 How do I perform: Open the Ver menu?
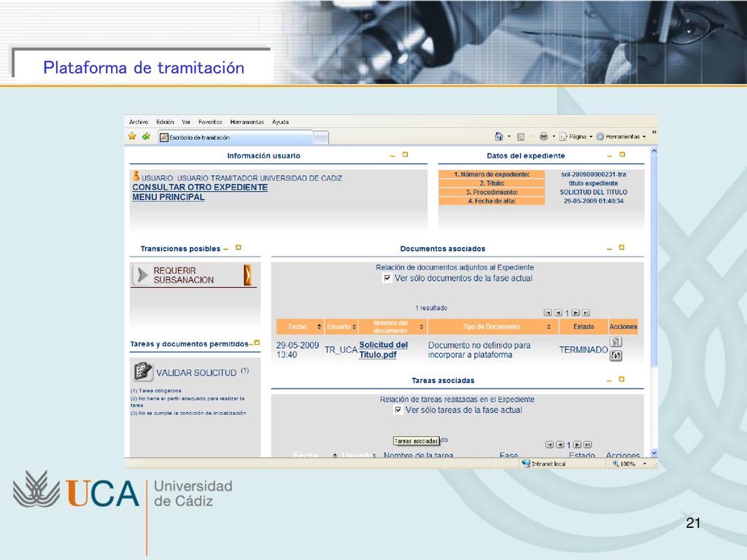click(x=186, y=122)
